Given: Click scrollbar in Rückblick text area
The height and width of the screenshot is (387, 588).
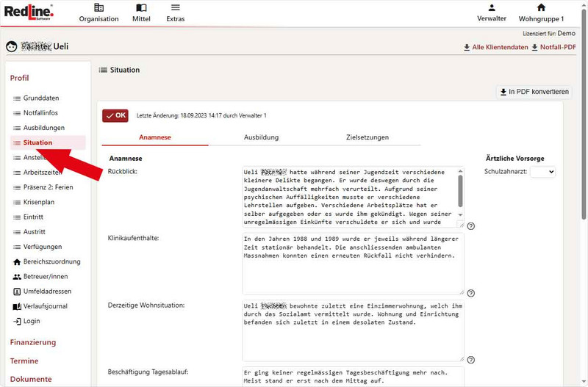Looking at the screenshot, I should pos(461,191).
